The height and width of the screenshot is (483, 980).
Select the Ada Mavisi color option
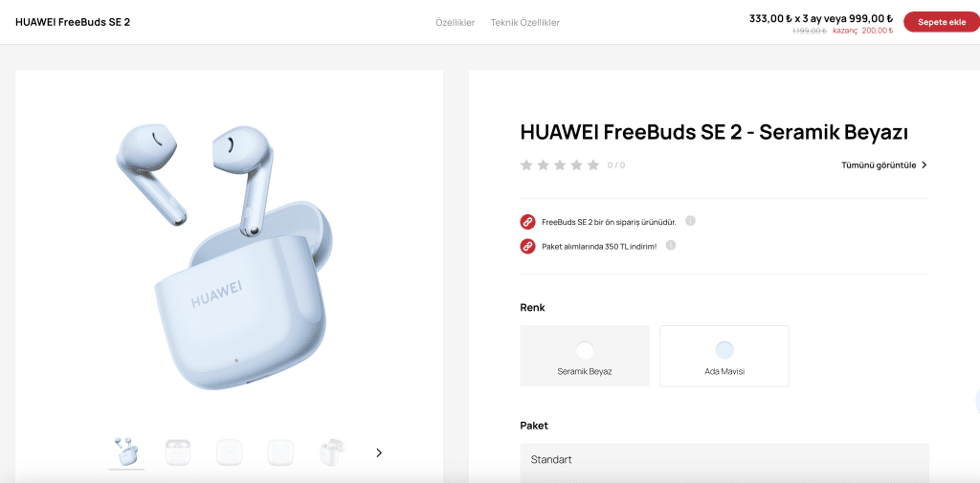[x=724, y=356]
